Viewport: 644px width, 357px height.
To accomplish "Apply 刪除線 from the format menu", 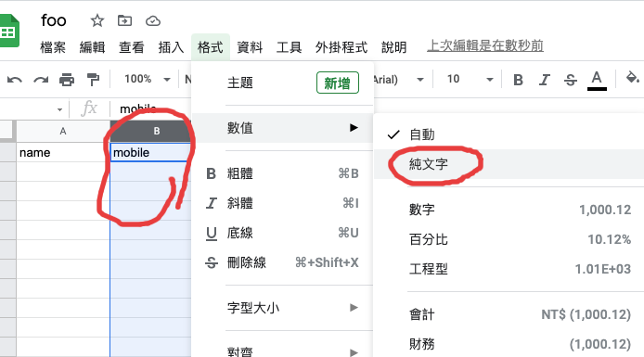I will click(x=283, y=262).
